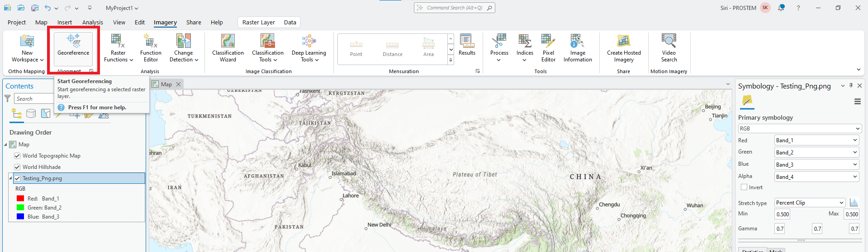Open the Indices tool
Screen dimensions: 868x252
pos(525,48)
